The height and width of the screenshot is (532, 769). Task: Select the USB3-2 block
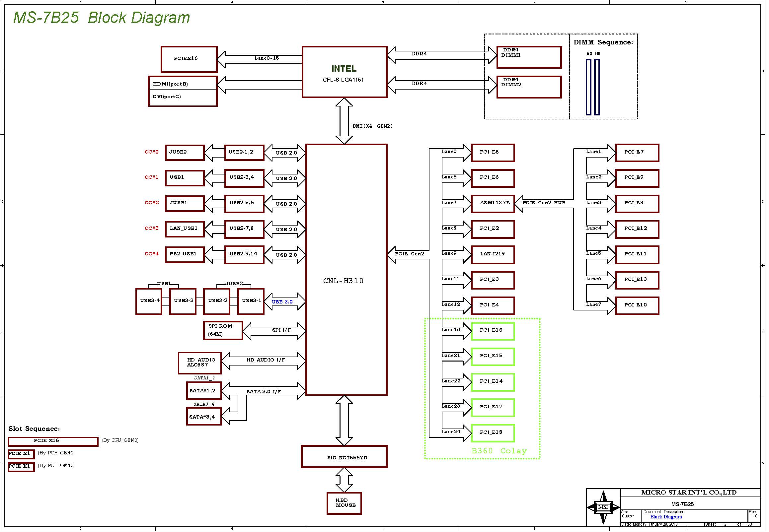pyautogui.click(x=217, y=301)
